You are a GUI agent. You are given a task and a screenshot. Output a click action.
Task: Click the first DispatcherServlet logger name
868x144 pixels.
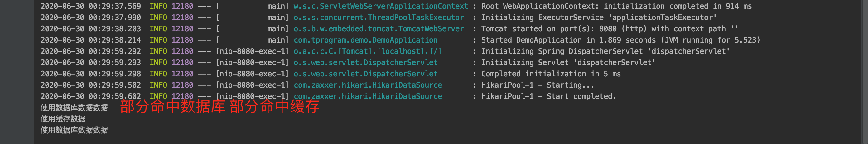[365, 63]
